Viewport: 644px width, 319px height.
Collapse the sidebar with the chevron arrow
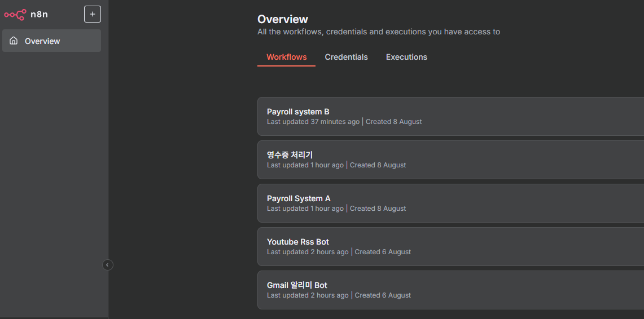coord(108,265)
